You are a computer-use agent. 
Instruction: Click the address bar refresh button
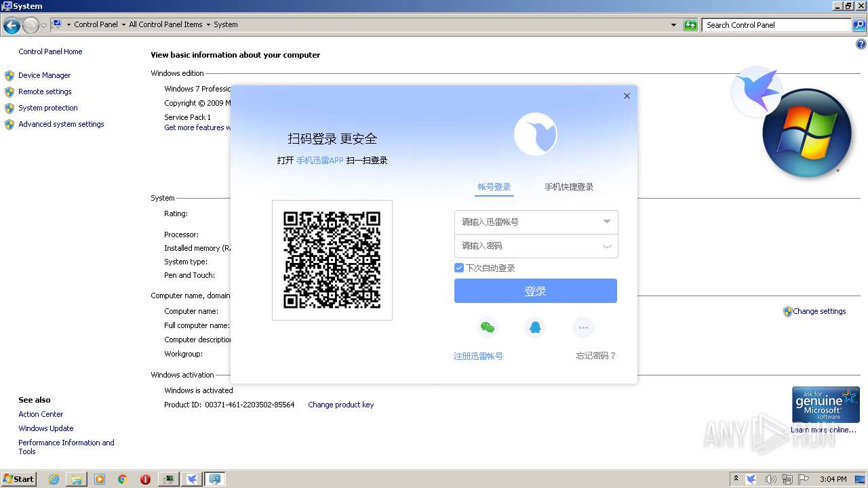click(690, 25)
